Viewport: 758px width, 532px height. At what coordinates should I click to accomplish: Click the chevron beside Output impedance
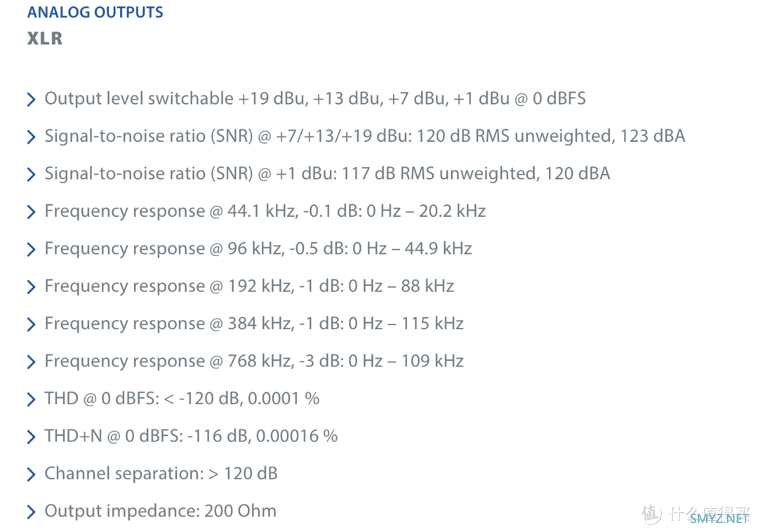32,512
